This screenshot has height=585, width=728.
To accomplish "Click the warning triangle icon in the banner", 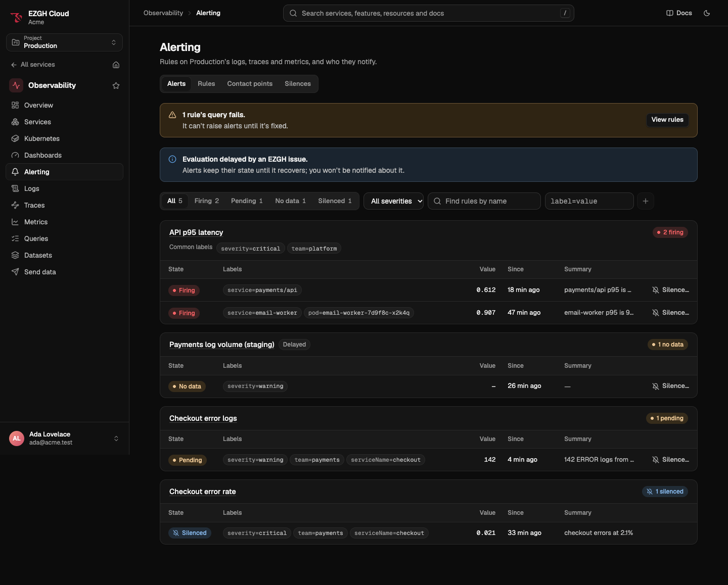I will 172,115.
